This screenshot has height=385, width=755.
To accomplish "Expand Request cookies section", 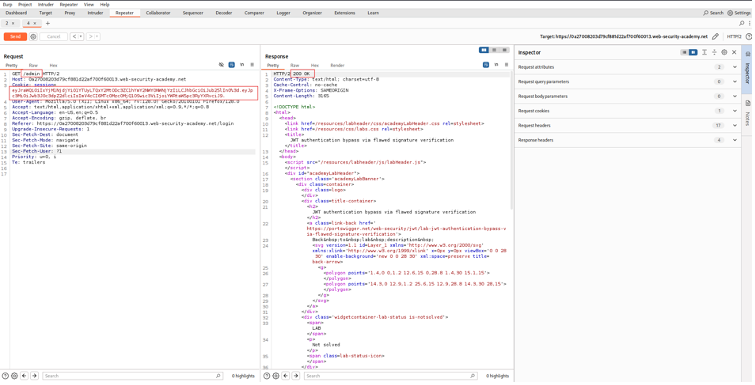I will point(735,111).
